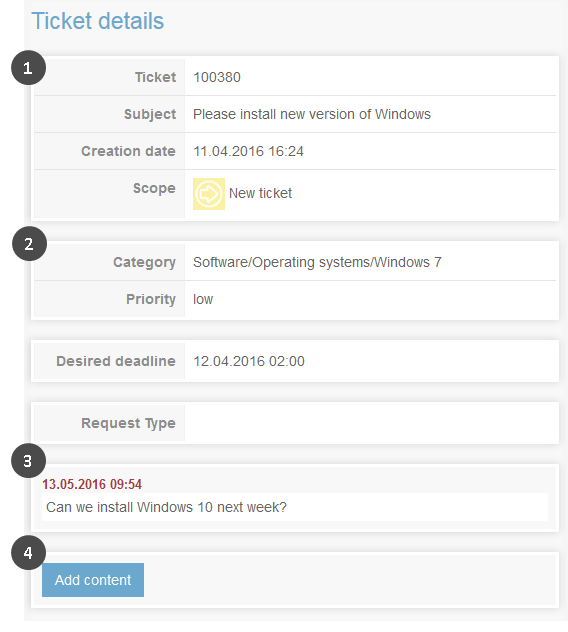Click the empty Request Type value field

tap(370, 423)
